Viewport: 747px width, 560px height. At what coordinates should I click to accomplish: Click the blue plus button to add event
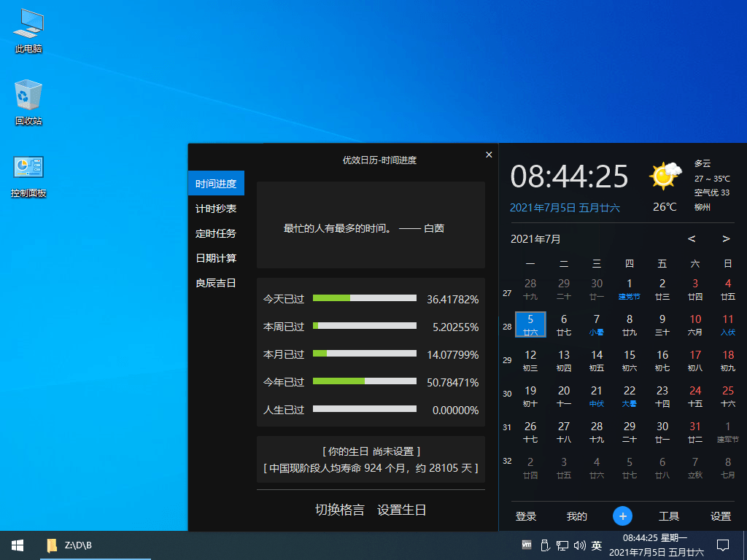(622, 516)
